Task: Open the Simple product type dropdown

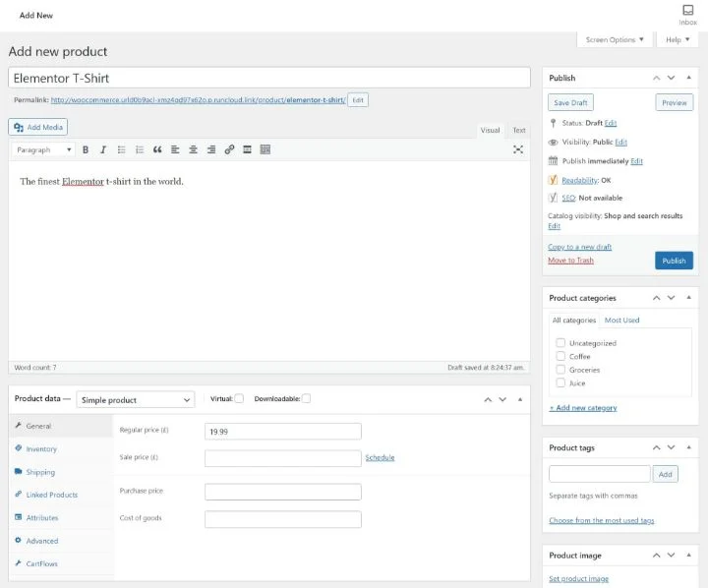Action: tap(136, 400)
